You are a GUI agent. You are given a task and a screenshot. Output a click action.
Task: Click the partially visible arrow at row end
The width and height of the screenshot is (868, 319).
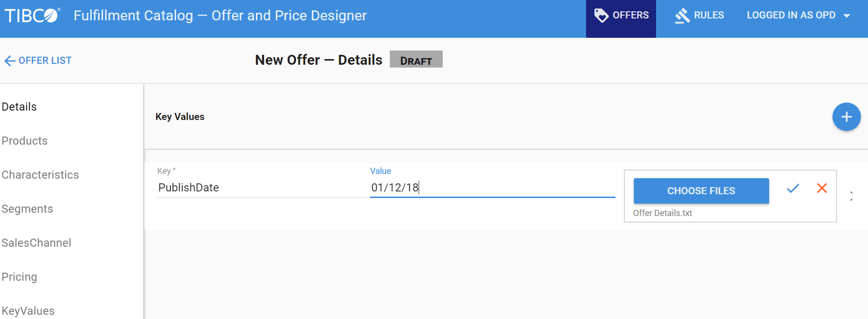[x=851, y=196]
